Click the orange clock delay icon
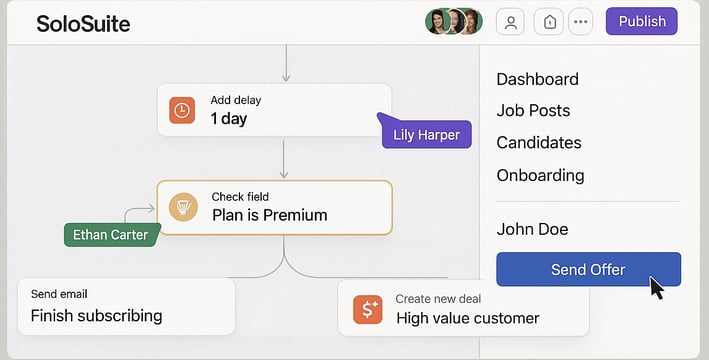This screenshot has height=360, width=709. pyautogui.click(x=182, y=110)
